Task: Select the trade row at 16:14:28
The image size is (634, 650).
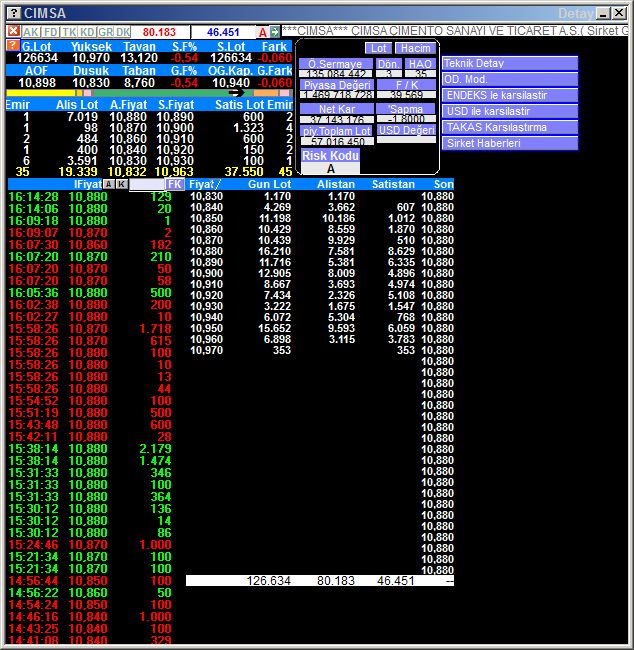Action: (x=90, y=196)
